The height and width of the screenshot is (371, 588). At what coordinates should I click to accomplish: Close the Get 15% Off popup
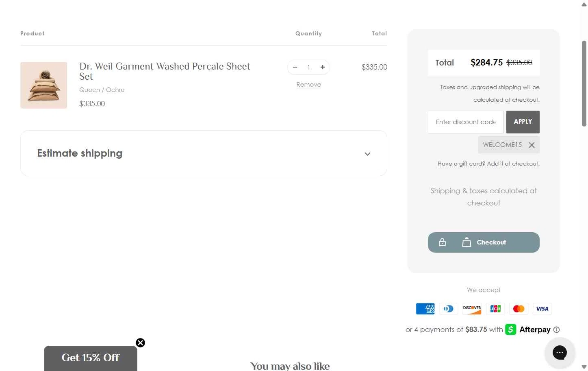[x=141, y=343]
